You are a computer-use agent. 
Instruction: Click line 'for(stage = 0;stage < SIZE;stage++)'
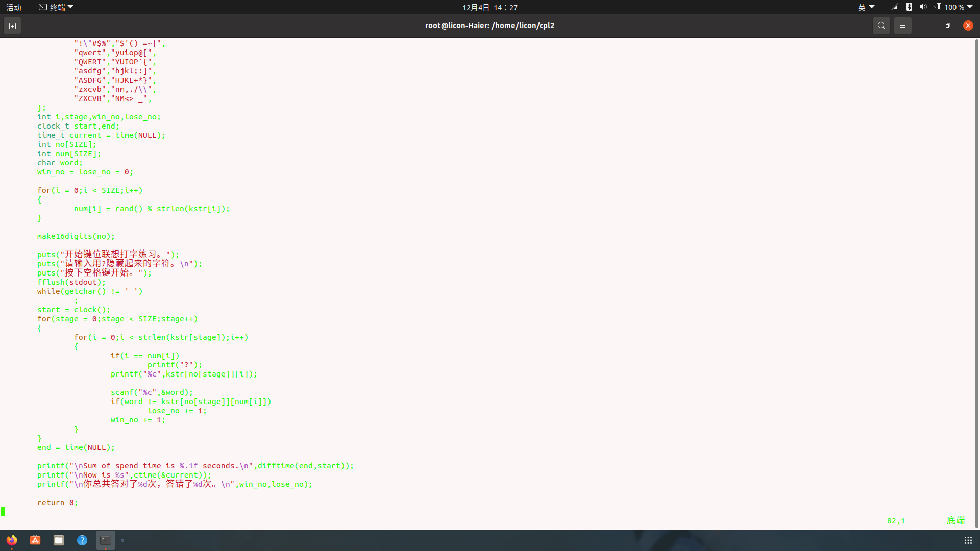click(x=117, y=319)
